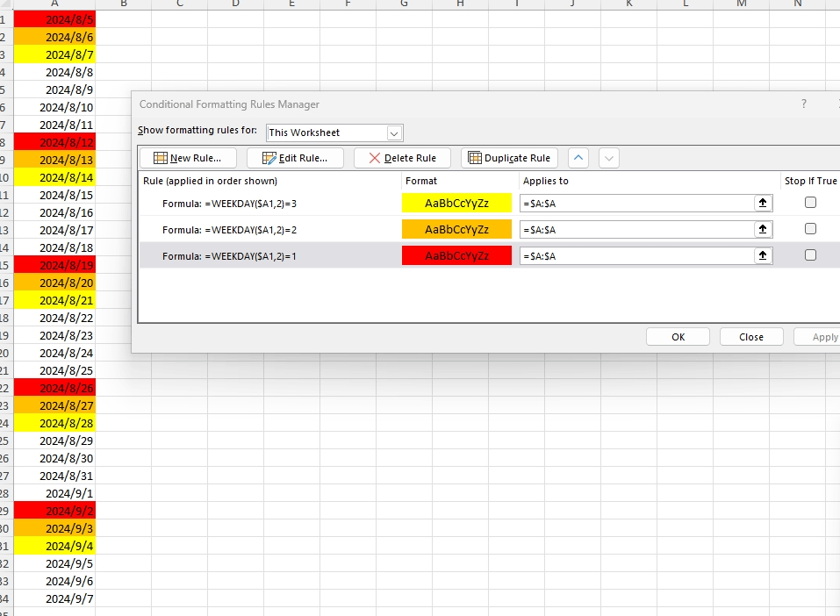Collapse dialog range picker for red rule
Image resolution: width=840 pixels, height=616 pixels.
click(x=763, y=255)
